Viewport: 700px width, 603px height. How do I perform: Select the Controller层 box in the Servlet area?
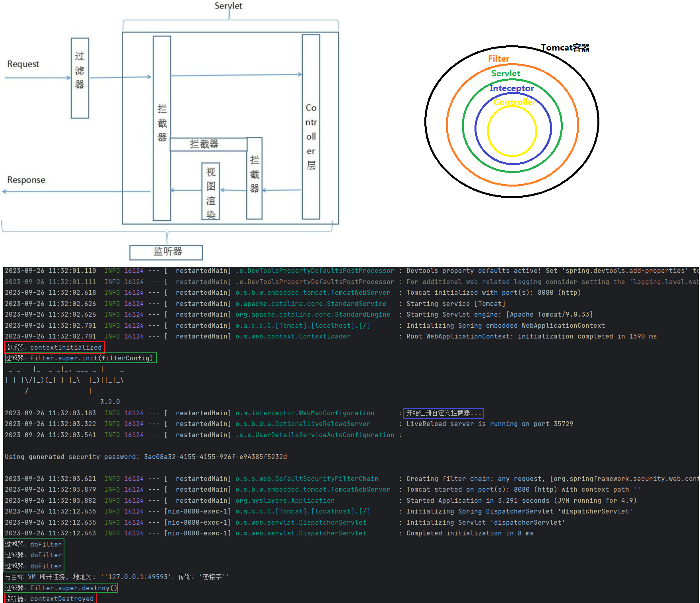pos(311,127)
